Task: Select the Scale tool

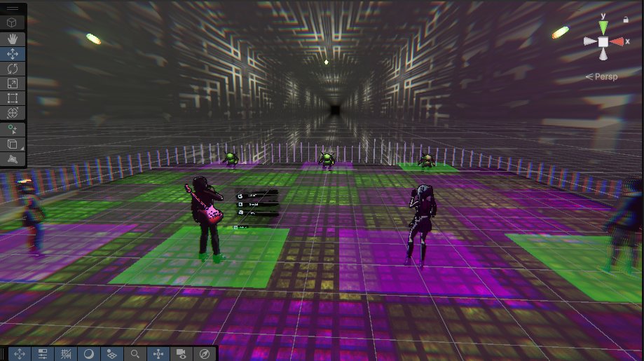Action: pyautogui.click(x=13, y=83)
